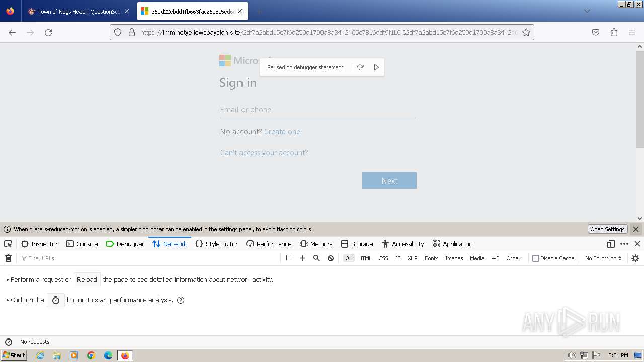Click the Filter URLs field
This screenshot has height=362, width=644.
149,258
